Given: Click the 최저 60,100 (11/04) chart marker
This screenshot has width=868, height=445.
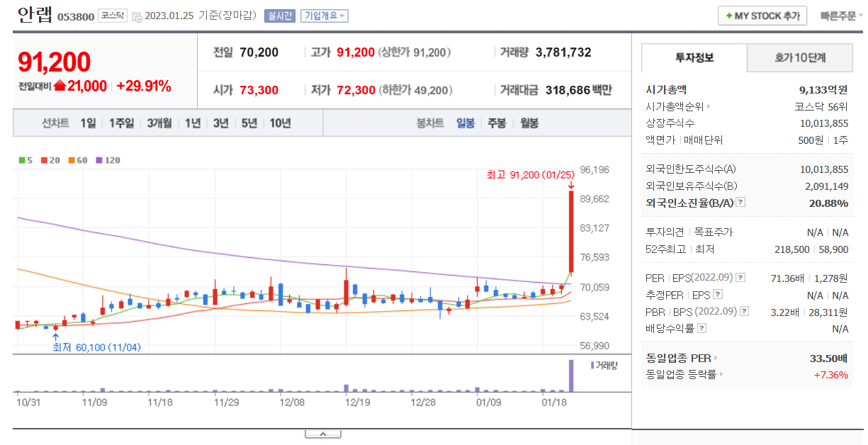Looking at the screenshot, I should 96,348.
